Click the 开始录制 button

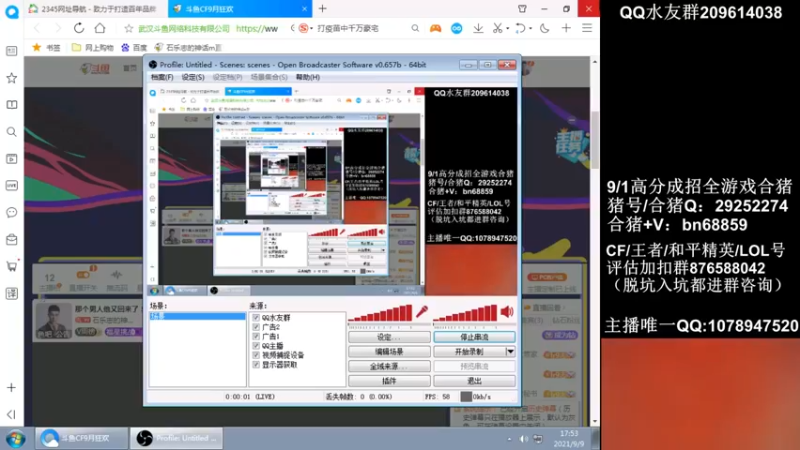[469, 352]
